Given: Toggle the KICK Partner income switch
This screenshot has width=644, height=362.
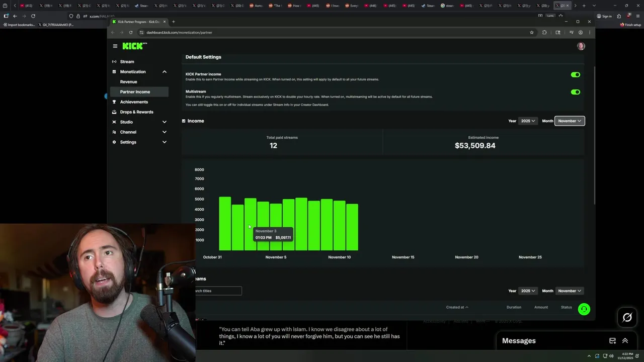Looking at the screenshot, I should click(576, 74).
